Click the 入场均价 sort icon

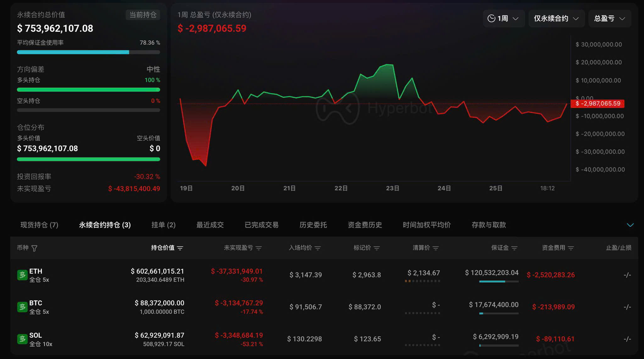pos(318,248)
